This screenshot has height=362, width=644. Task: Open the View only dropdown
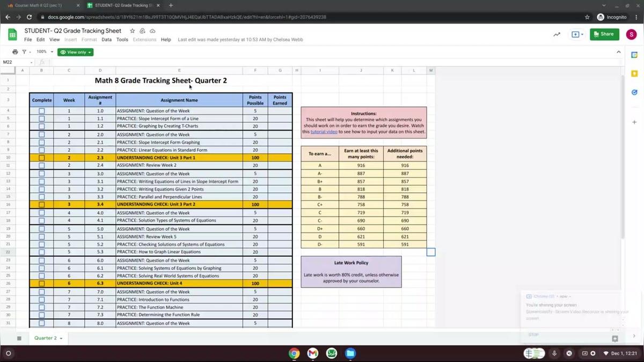76,52
